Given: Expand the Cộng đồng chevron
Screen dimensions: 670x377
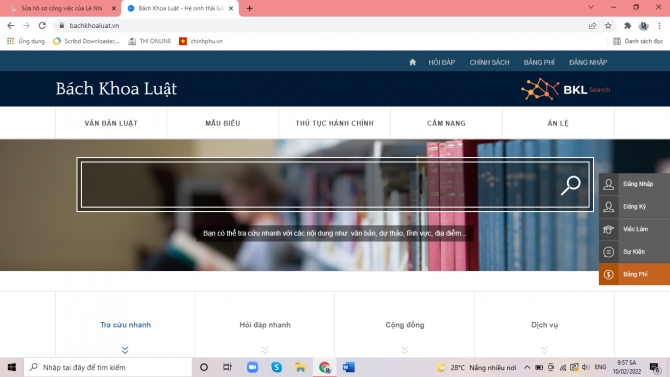Looking at the screenshot, I should point(405,350).
